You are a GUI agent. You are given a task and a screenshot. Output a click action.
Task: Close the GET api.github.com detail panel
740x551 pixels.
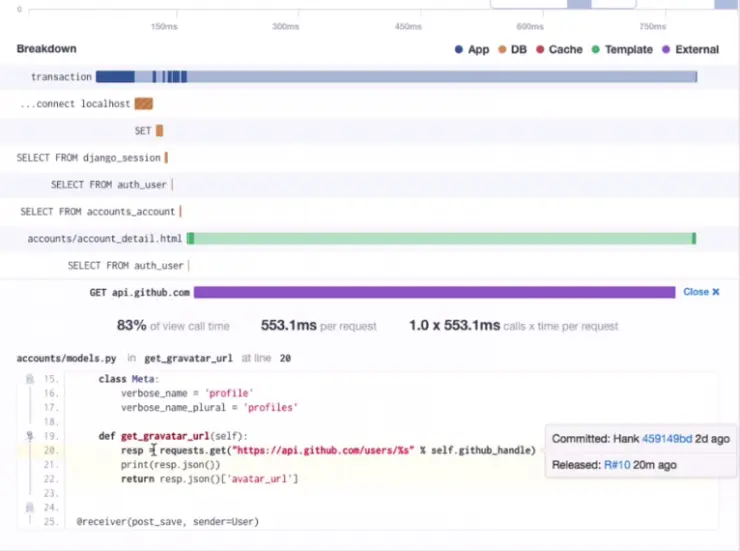coord(701,292)
